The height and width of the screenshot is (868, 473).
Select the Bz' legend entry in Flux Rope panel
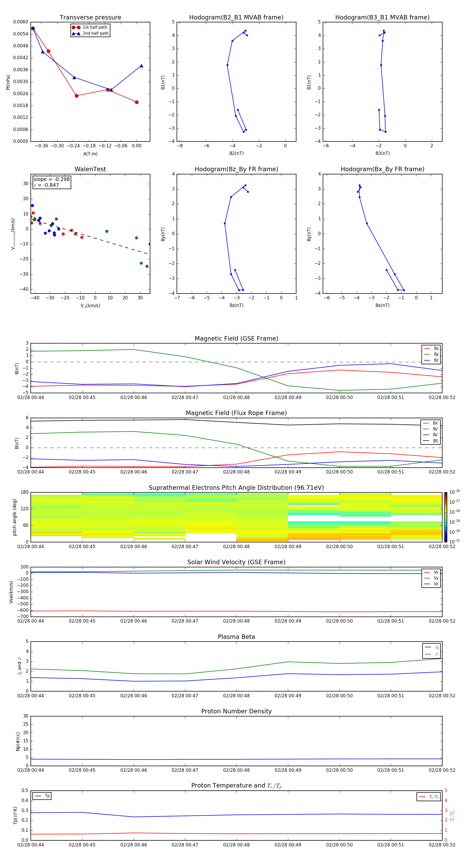[x=431, y=435]
